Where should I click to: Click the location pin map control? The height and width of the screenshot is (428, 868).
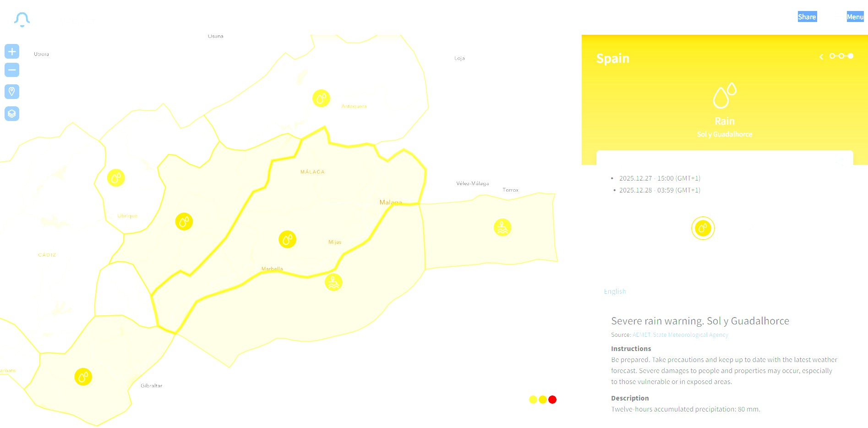tap(12, 92)
